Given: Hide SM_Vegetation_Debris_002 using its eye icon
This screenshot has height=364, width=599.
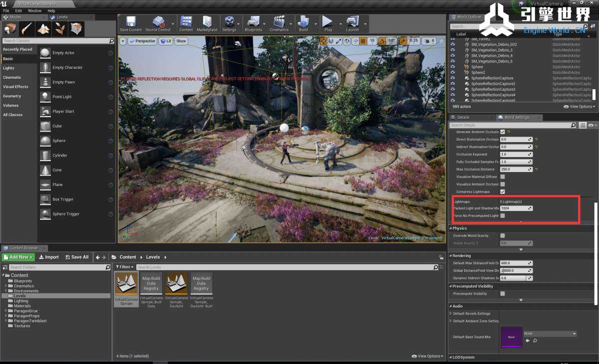Looking at the screenshot, I should point(453,44).
